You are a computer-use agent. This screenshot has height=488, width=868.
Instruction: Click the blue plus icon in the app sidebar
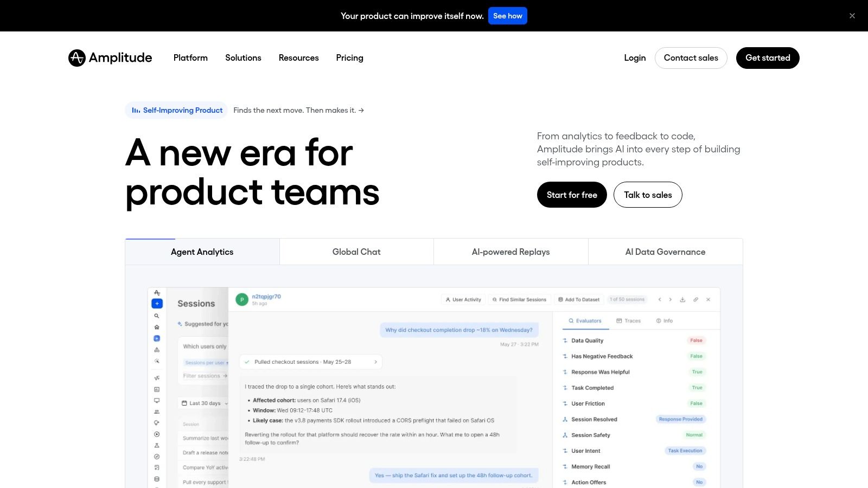click(157, 304)
